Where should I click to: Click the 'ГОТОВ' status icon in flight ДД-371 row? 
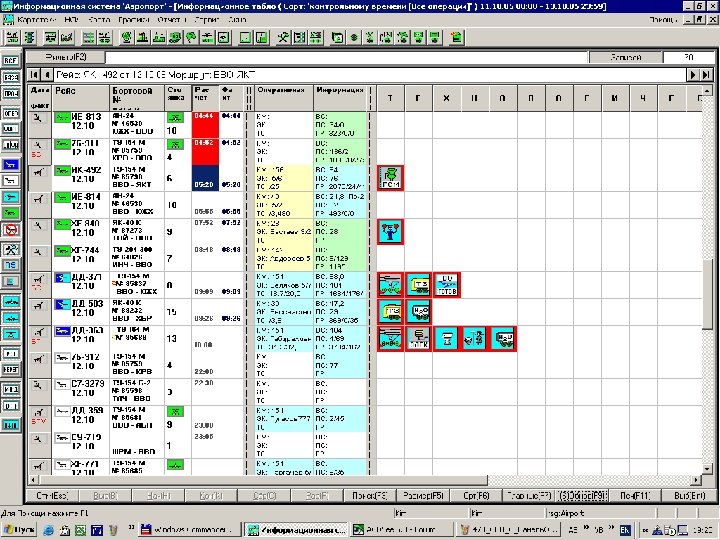pos(447,285)
